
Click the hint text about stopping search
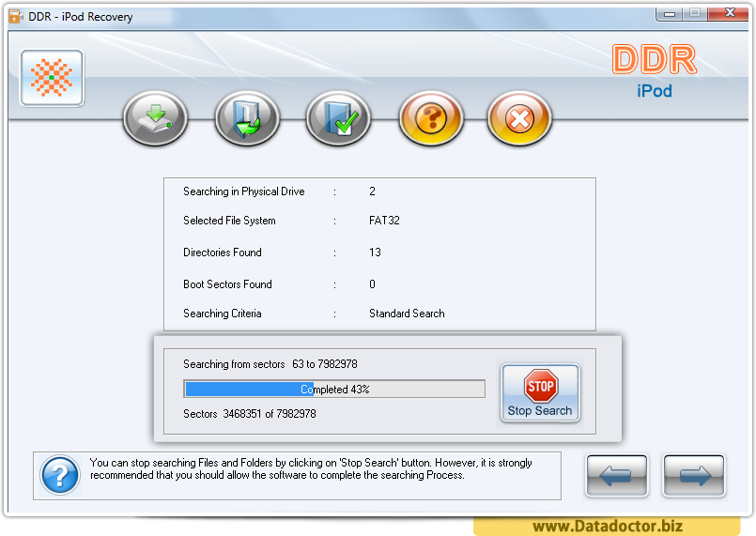pos(311,469)
